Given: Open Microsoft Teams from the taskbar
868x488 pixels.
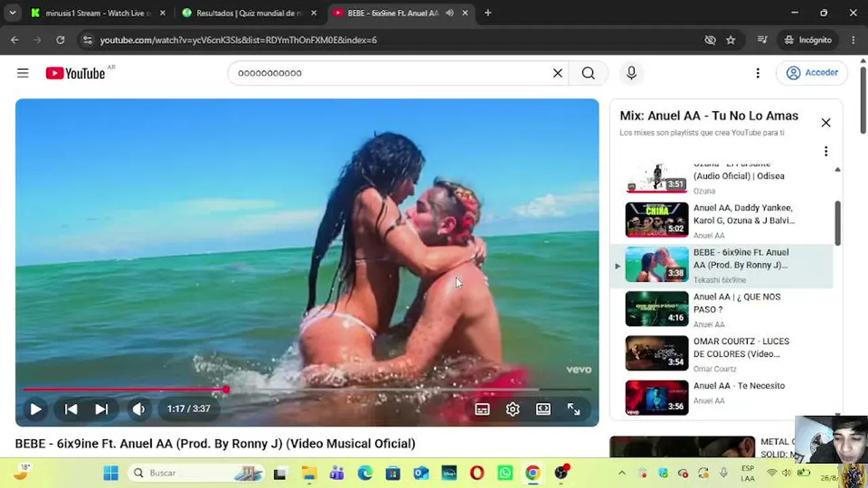Looking at the screenshot, I should [x=336, y=473].
